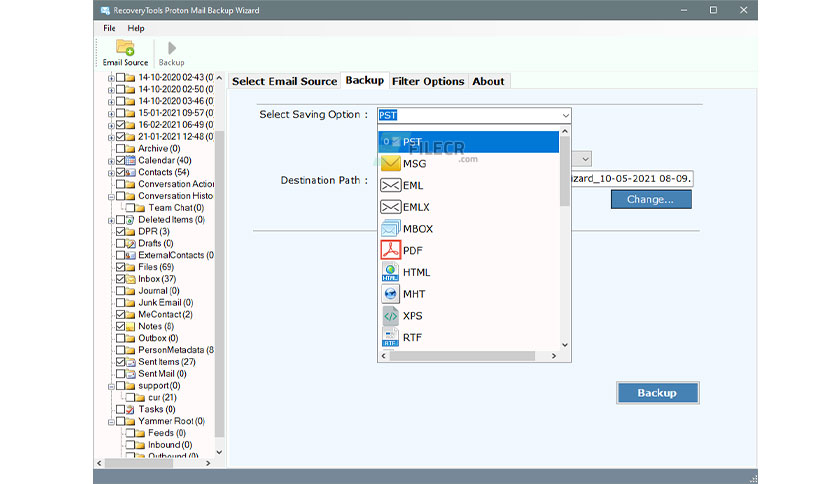Click the Notes folder icon

tap(131, 326)
